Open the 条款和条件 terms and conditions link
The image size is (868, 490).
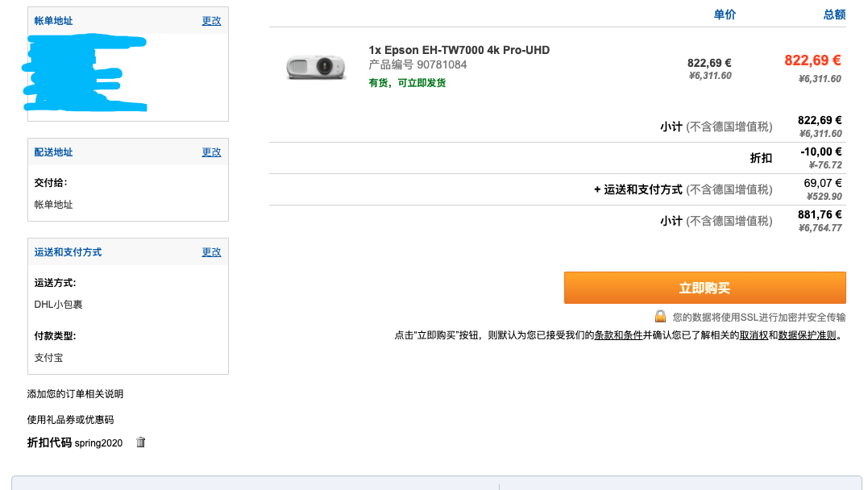click(x=618, y=335)
